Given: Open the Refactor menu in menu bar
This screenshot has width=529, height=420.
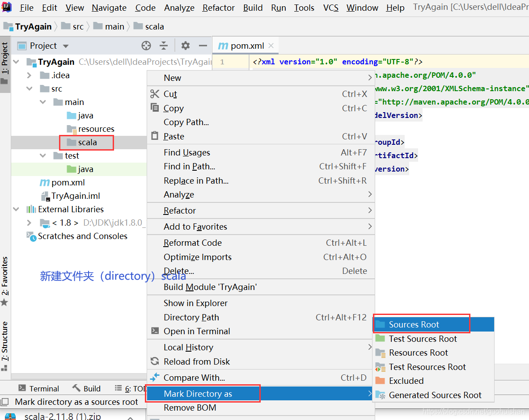Looking at the screenshot, I should click(x=218, y=8).
